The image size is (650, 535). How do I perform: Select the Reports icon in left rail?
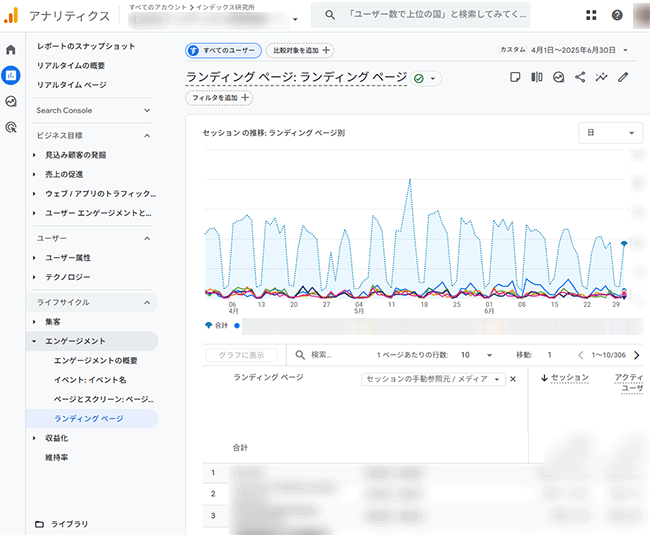(x=11, y=75)
